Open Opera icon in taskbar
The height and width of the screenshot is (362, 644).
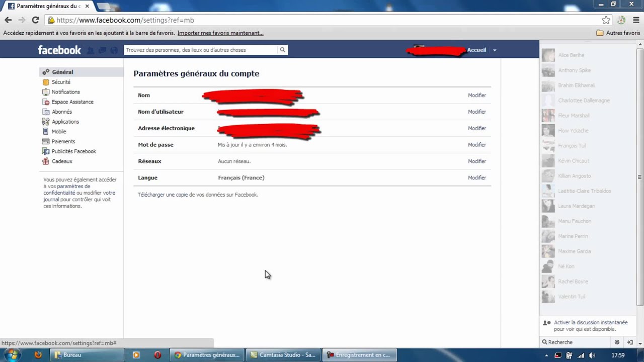point(157,355)
